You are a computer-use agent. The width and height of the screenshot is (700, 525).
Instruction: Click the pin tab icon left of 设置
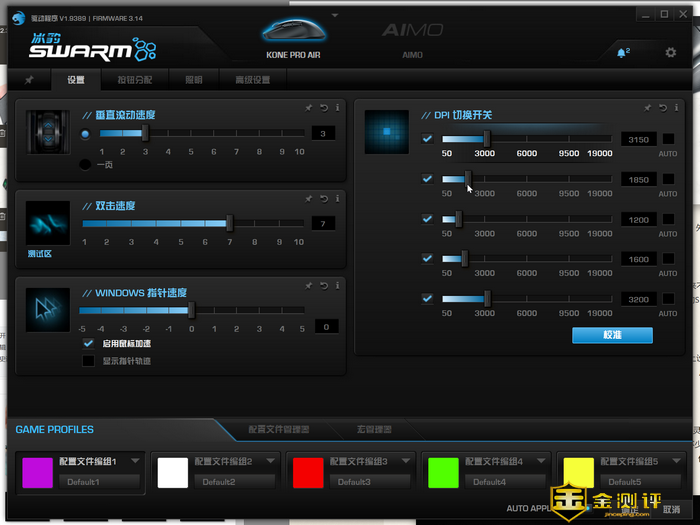click(x=29, y=80)
